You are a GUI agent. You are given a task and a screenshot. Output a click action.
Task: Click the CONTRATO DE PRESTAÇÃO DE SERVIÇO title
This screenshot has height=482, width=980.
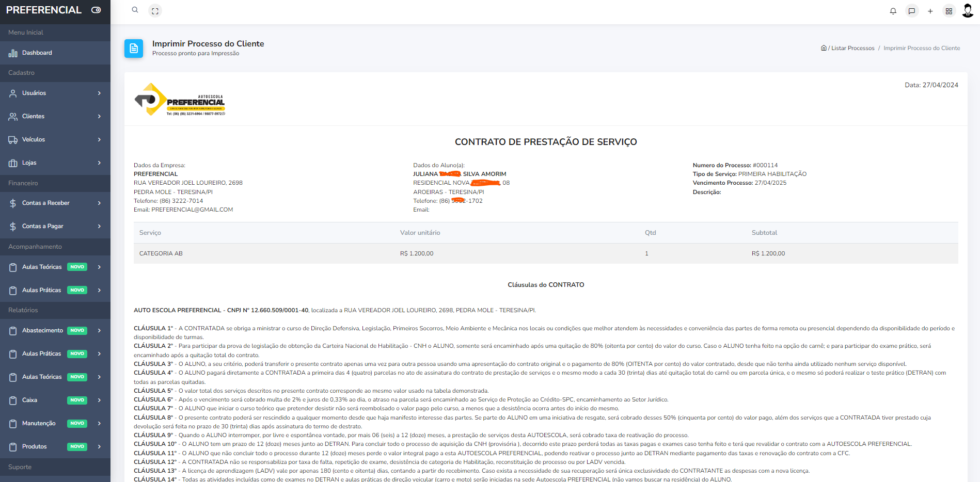point(546,142)
